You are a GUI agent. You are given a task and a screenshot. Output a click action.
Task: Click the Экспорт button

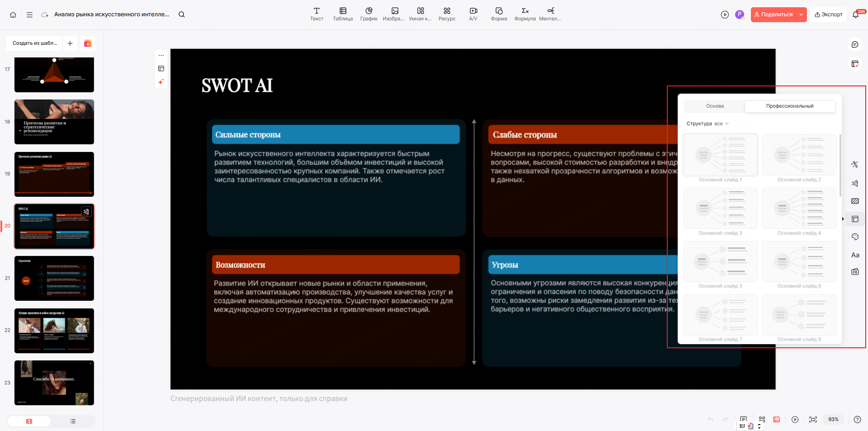(828, 14)
